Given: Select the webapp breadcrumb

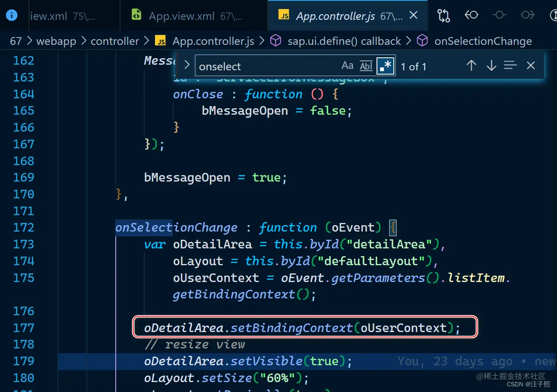Looking at the screenshot, I should click(x=56, y=41).
